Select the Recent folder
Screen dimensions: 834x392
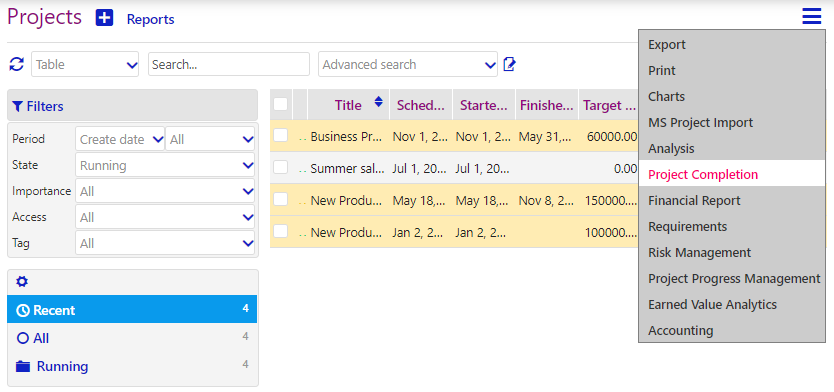(x=132, y=310)
